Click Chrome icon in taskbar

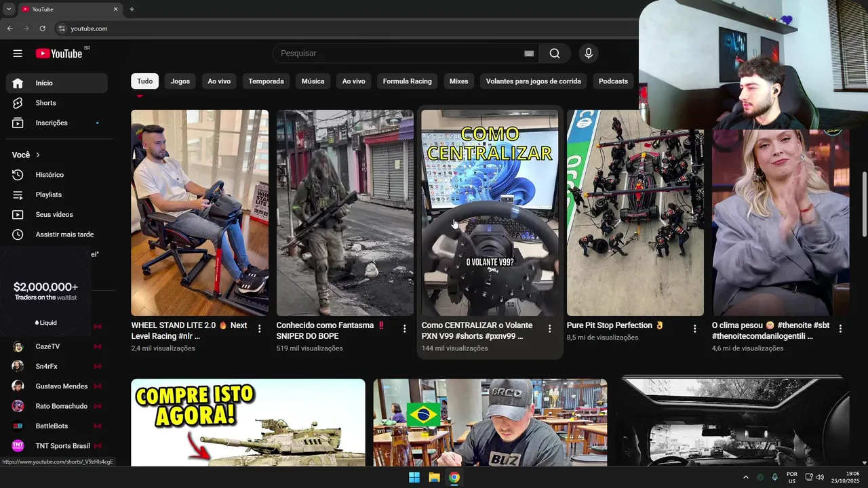point(454,477)
